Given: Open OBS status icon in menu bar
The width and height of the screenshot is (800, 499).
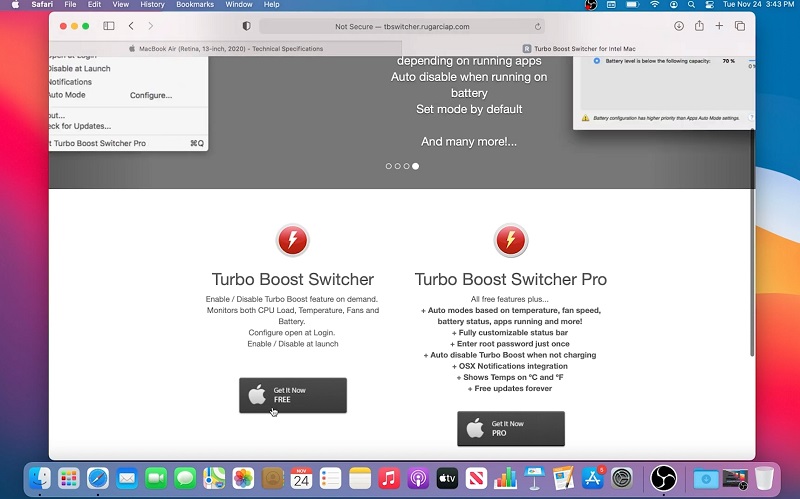Looking at the screenshot, I should [x=590, y=5].
